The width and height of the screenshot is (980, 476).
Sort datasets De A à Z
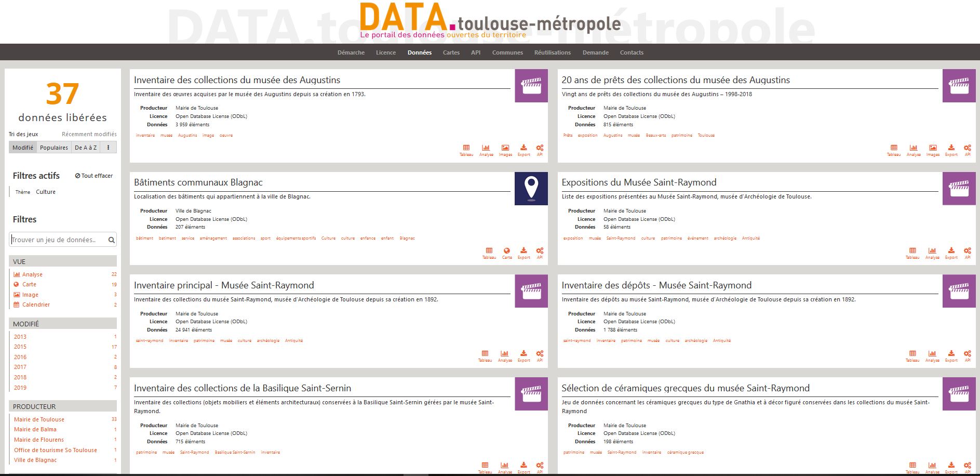pos(86,148)
